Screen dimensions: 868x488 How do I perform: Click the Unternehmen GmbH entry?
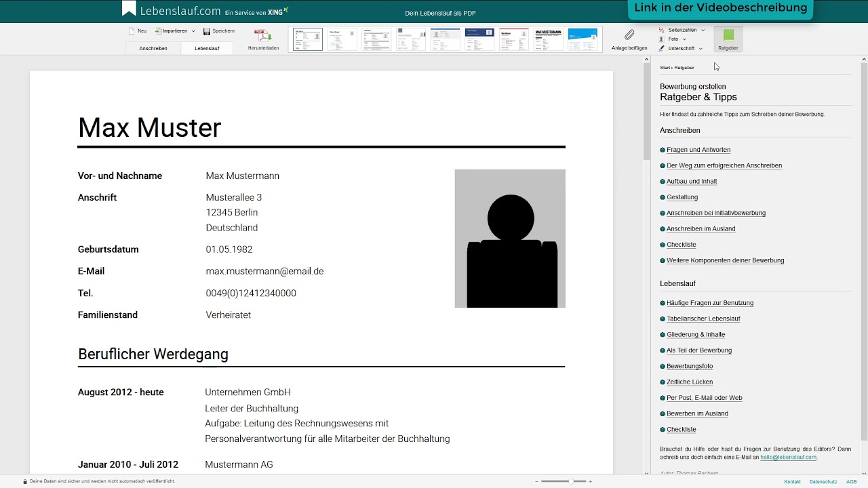[x=248, y=392]
